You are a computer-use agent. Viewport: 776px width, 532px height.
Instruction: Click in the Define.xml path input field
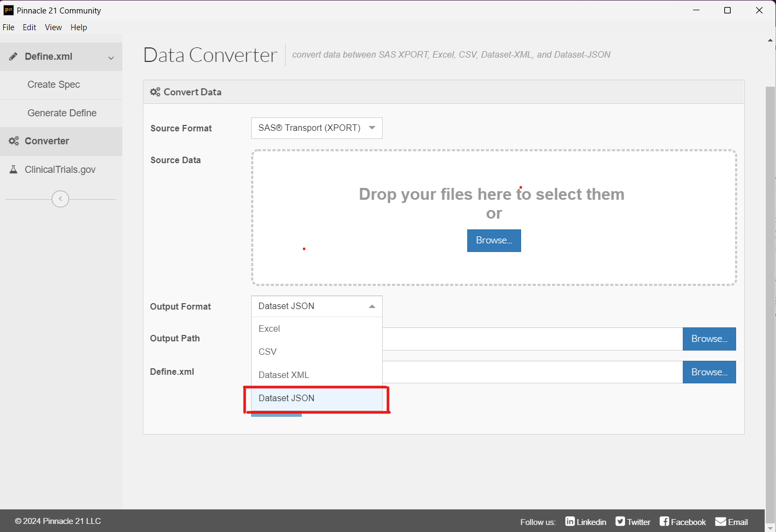[532, 372]
